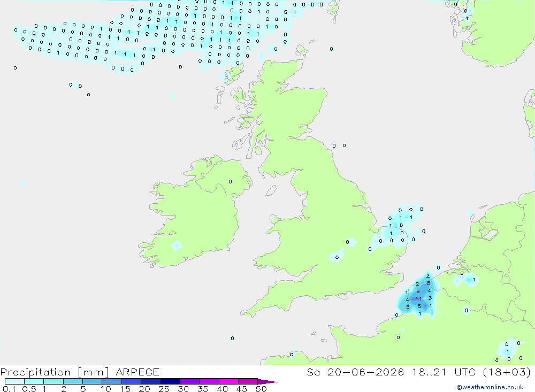
Task: Click the '50' legend scale label
Action: point(261,389)
